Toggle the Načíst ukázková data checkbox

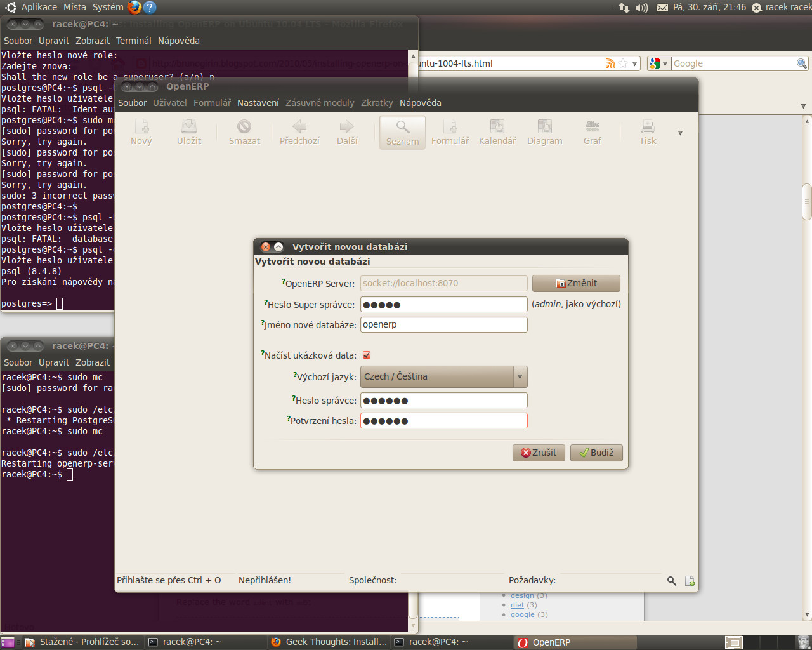click(367, 355)
